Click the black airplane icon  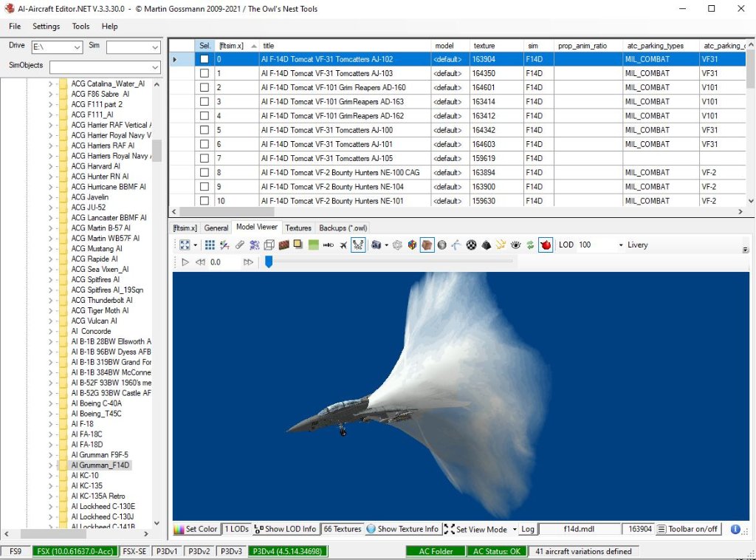click(343, 245)
